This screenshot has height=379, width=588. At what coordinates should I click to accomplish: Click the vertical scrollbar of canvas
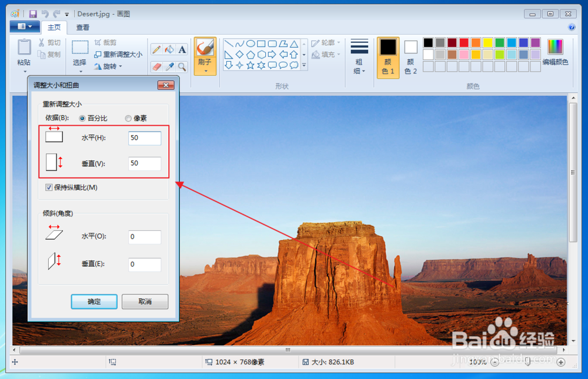tap(573, 172)
